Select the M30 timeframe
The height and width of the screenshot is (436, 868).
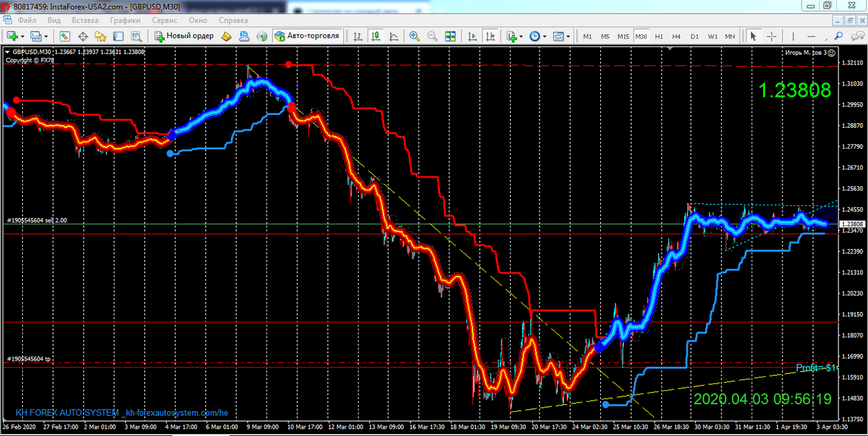coord(641,36)
